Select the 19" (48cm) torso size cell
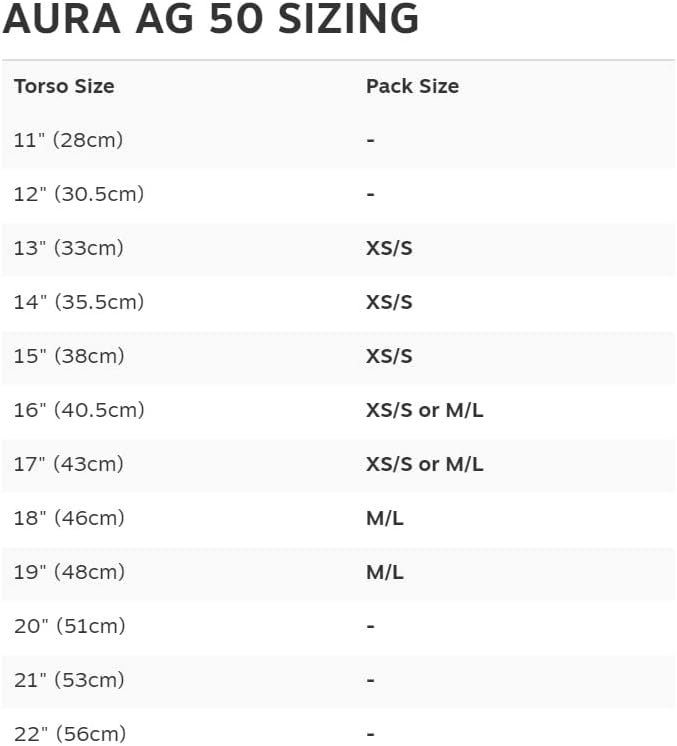Viewport: 677px width, 746px height. 68,572
